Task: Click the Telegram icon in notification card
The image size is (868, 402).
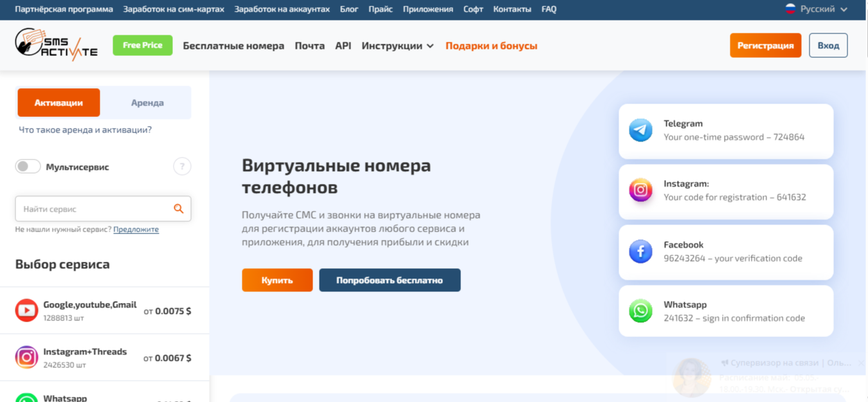Action: point(640,130)
